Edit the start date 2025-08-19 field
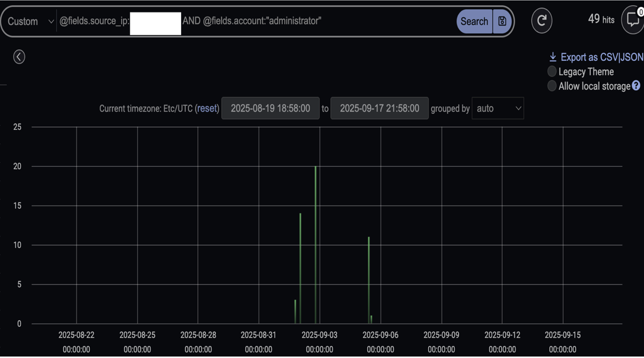644x358 pixels. (x=270, y=108)
